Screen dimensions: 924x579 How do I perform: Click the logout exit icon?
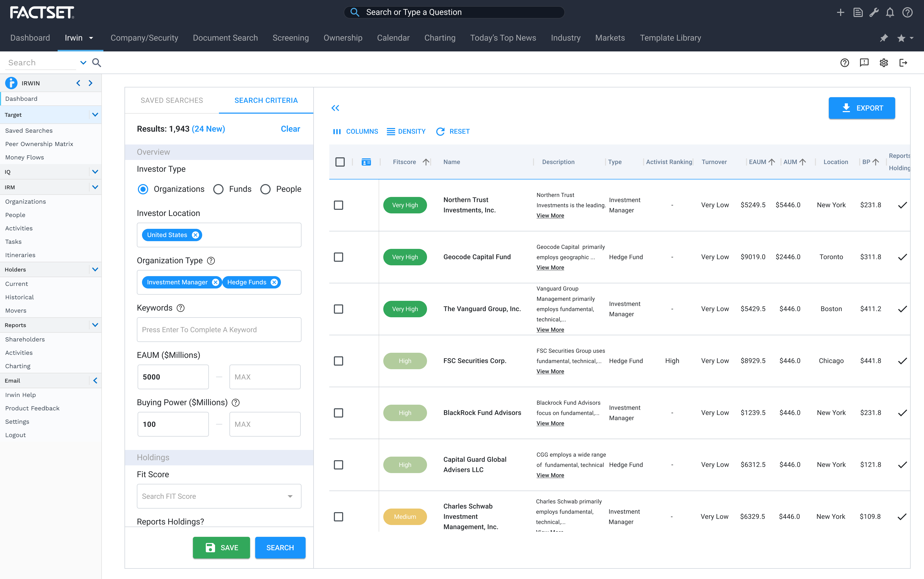(903, 63)
